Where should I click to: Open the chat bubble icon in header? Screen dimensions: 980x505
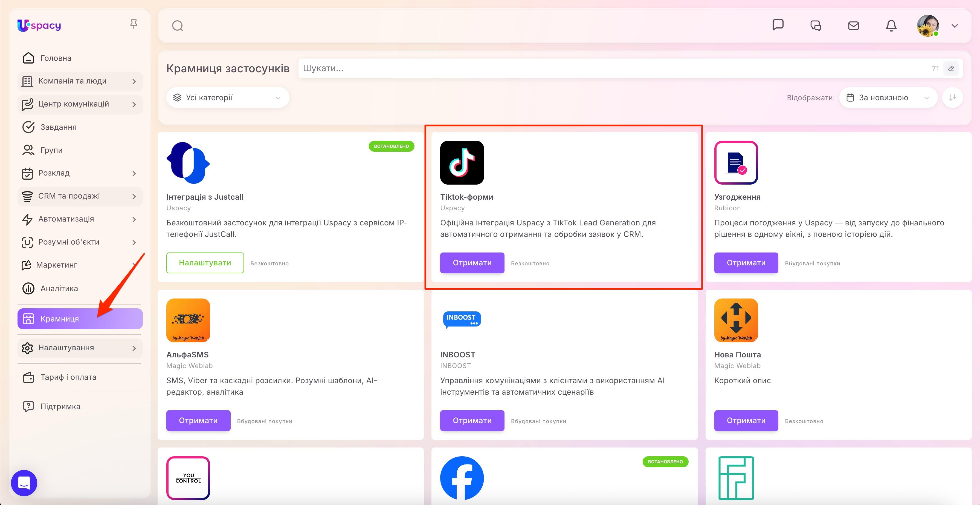[778, 25]
